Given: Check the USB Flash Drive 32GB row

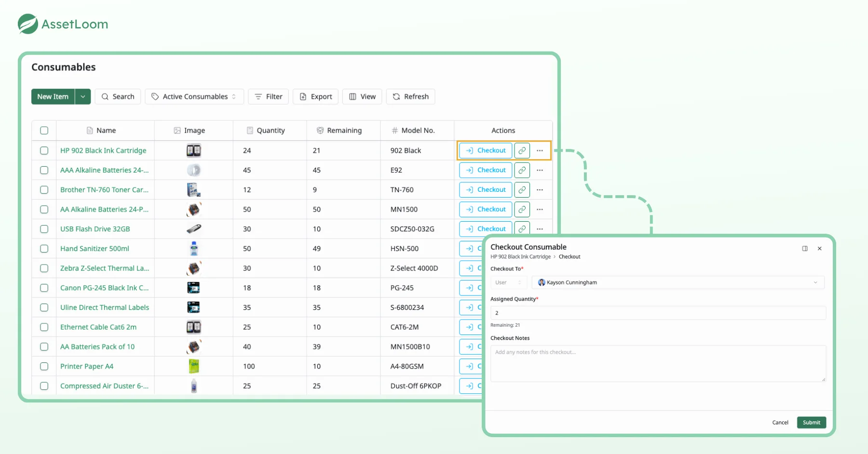Looking at the screenshot, I should (x=44, y=229).
